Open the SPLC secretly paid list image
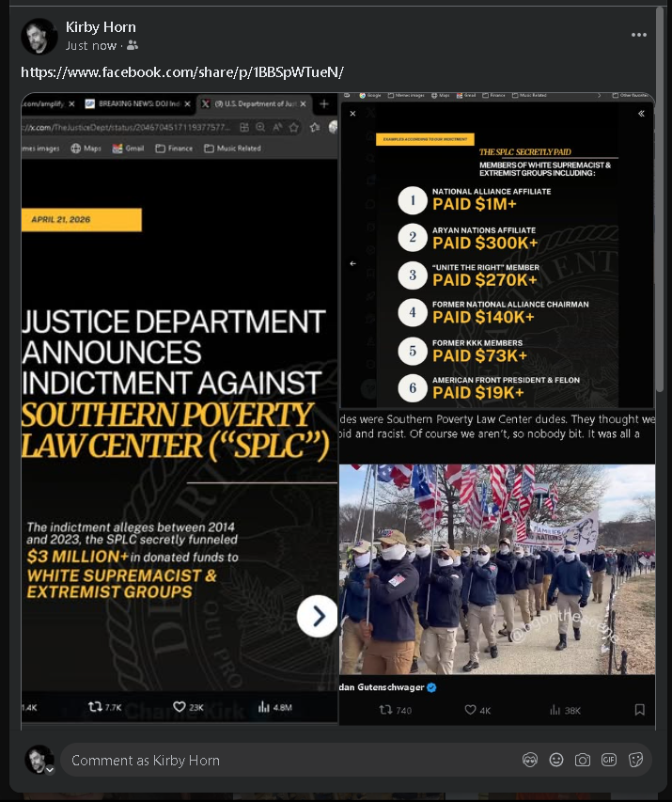The width and height of the screenshot is (672, 802). [x=497, y=251]
